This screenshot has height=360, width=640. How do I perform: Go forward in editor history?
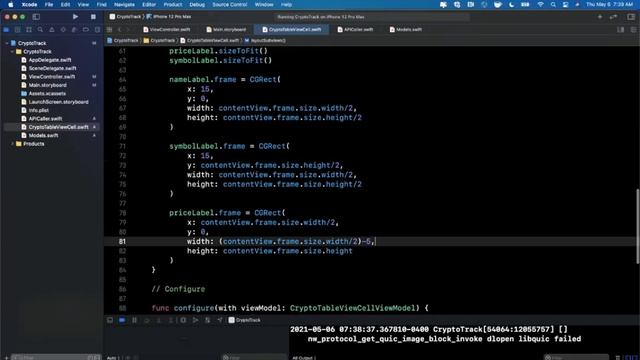[x=128, y=29]
